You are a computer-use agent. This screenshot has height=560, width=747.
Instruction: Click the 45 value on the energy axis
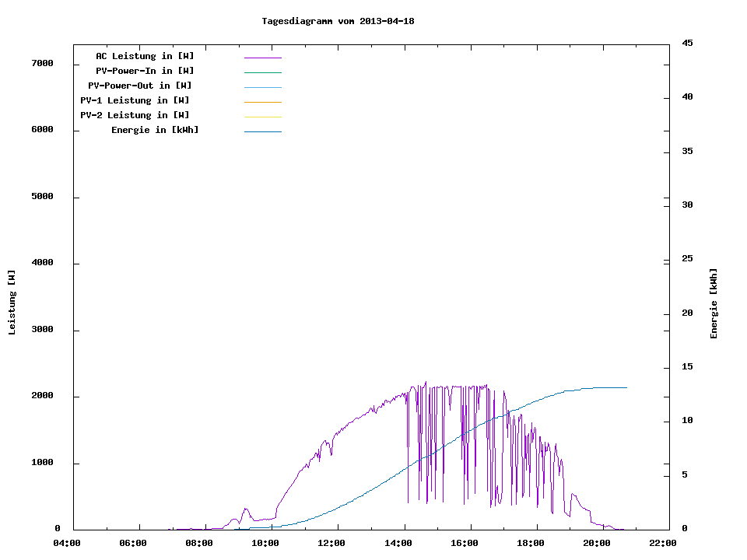687,43
